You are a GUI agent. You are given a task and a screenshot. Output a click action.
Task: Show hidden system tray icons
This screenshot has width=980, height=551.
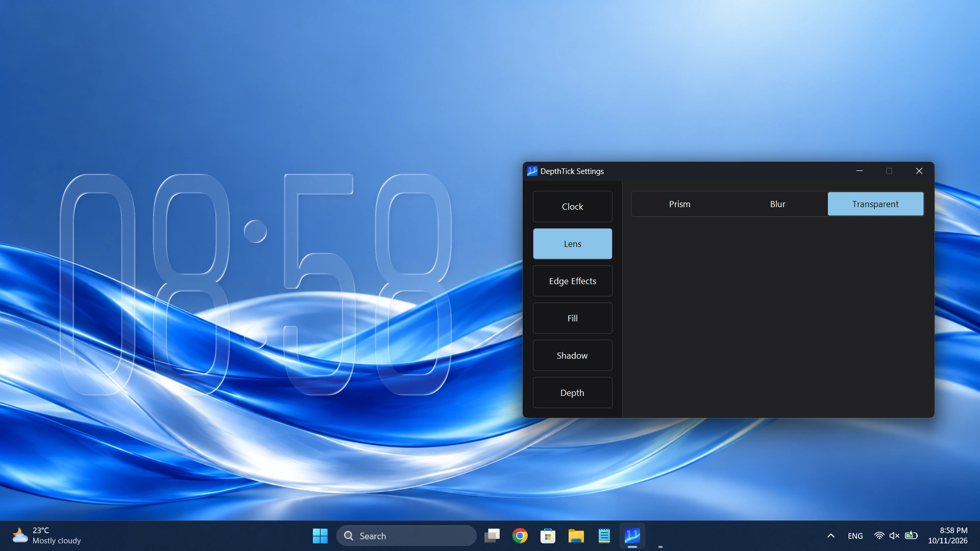[831, 536]
